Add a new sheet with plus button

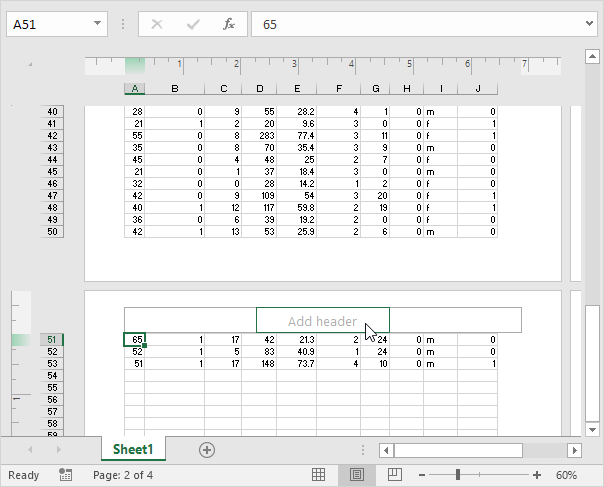tap(207, 450)
